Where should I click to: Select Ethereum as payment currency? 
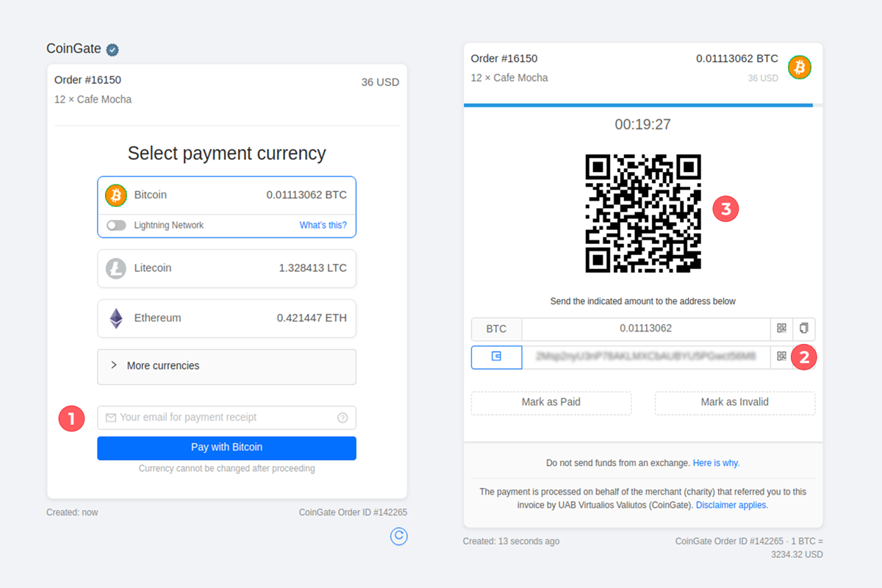pos(226,318)
